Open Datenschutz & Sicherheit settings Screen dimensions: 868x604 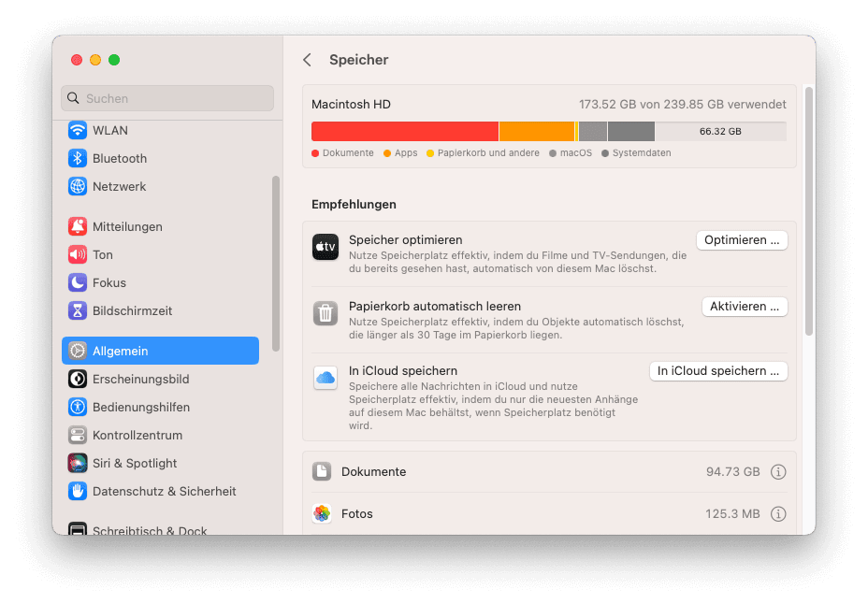point(164,492)
